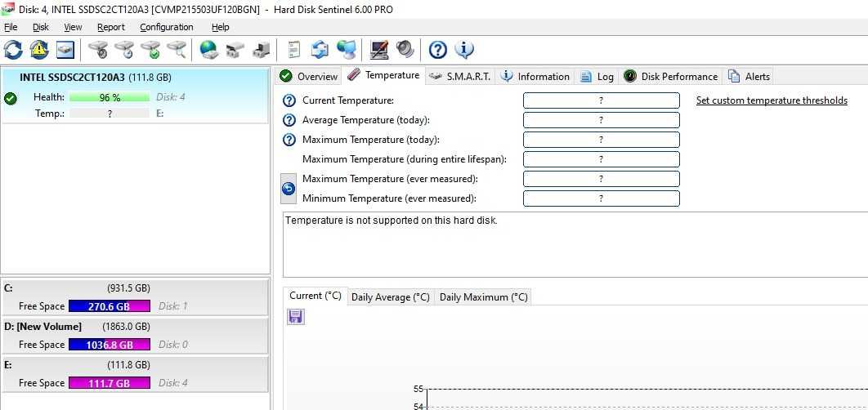868x410 pixels.
Task: Open the Report menu
Action: [x=110, y=27]
